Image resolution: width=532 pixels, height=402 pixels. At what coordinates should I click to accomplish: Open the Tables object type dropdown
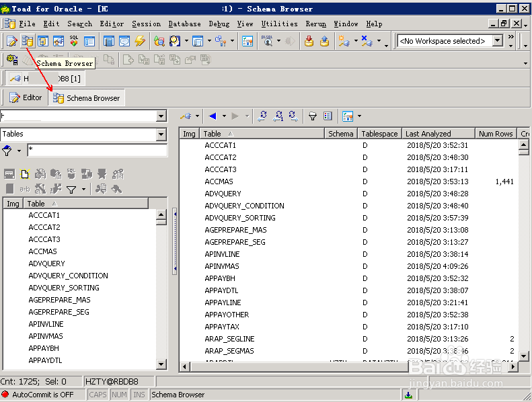point(161,134)
